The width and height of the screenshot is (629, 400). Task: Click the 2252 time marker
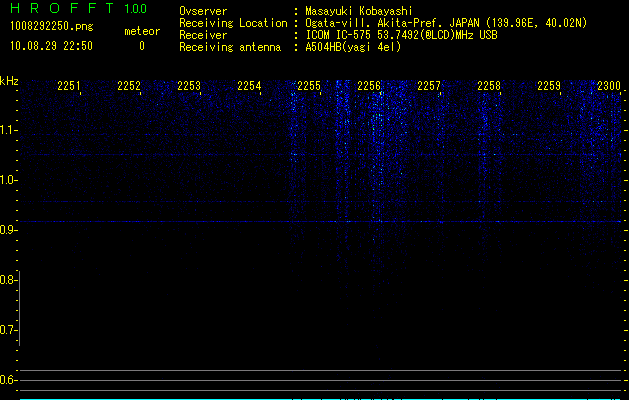pos(129,86)
